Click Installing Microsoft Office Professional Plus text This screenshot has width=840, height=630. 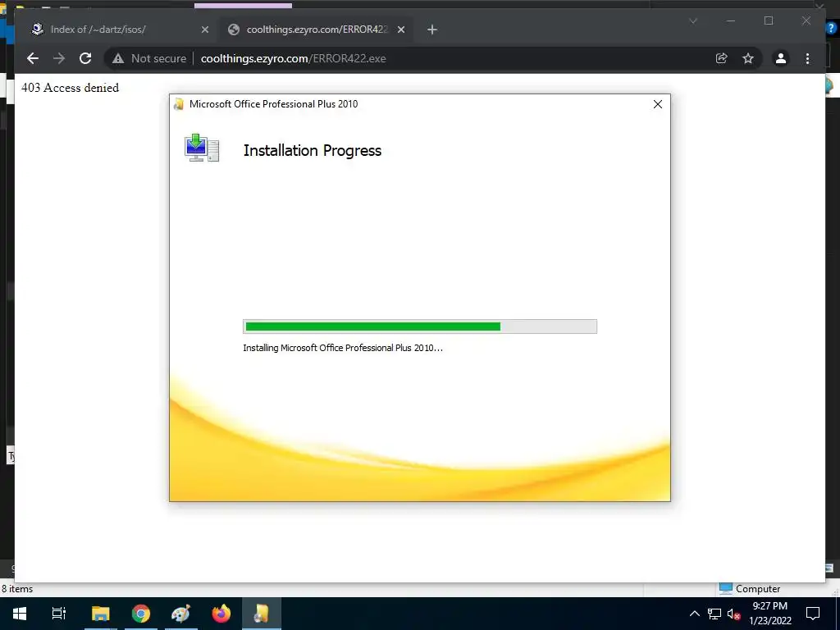(x=343, y=348)
